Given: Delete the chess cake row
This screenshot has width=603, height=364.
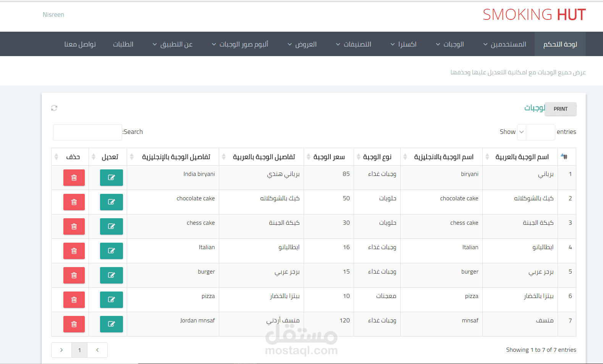Looking at the screenshot, I should (x=74, y=226).
